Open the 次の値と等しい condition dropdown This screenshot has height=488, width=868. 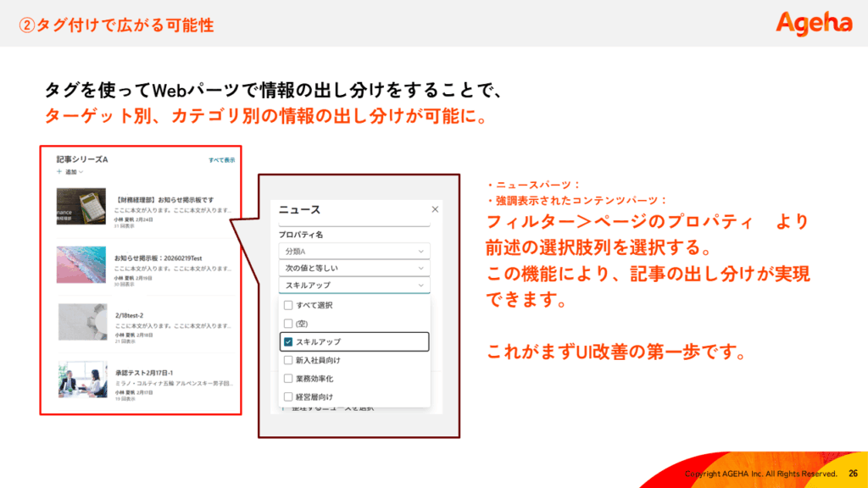(x=353, y=268)
